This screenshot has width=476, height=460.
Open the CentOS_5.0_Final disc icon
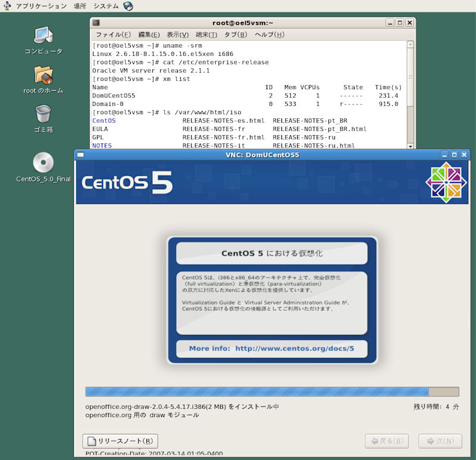(43, 162)
